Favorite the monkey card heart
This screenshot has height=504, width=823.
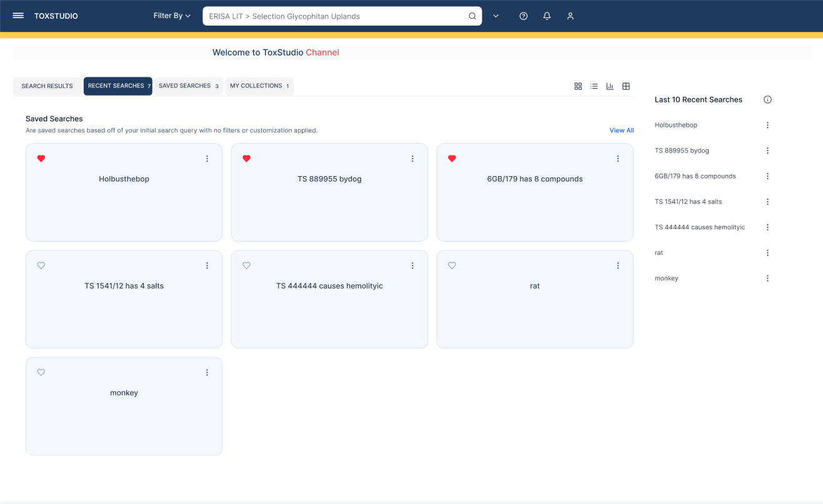(41, 372)
